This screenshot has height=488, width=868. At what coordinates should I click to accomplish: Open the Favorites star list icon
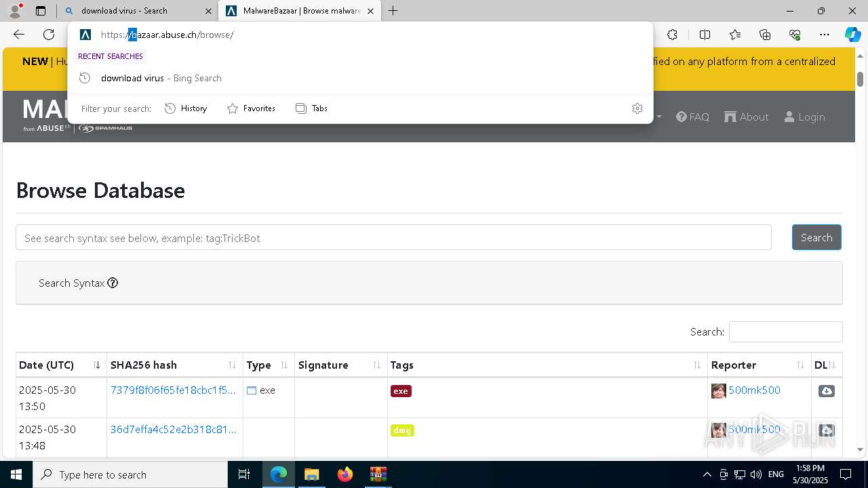[x=735, y=35]
